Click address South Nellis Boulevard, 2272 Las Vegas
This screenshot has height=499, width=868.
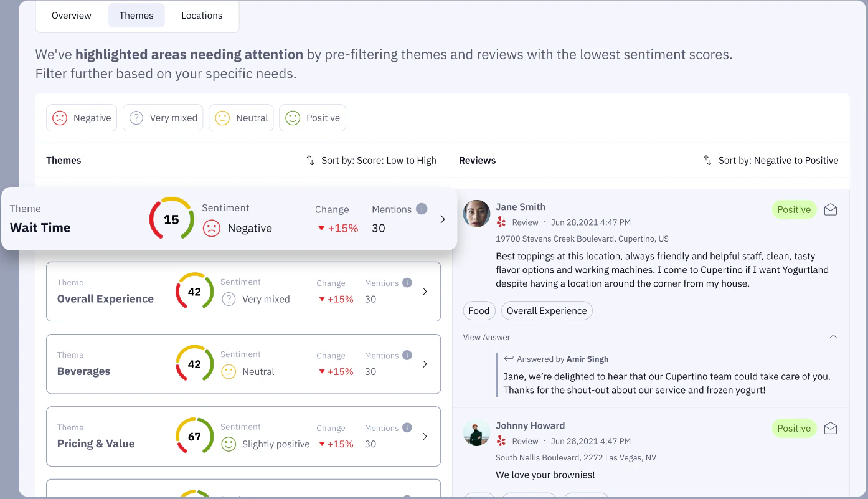[576, 457]
